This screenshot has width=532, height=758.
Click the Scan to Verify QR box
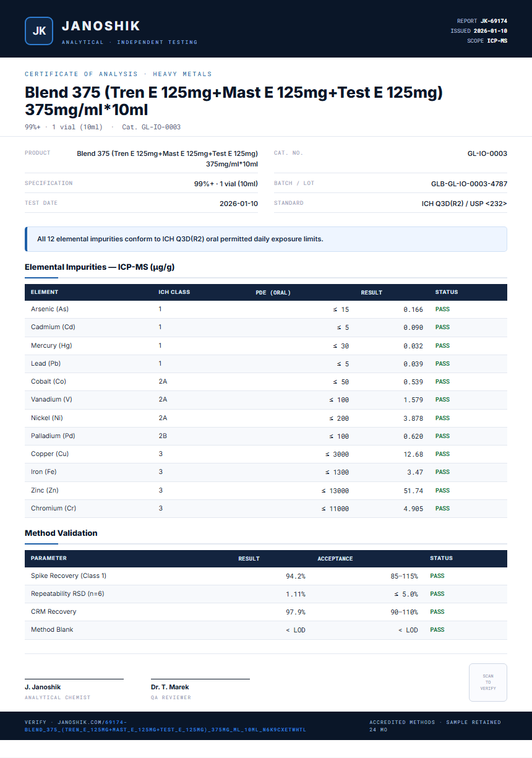click(x=488, y=683)
